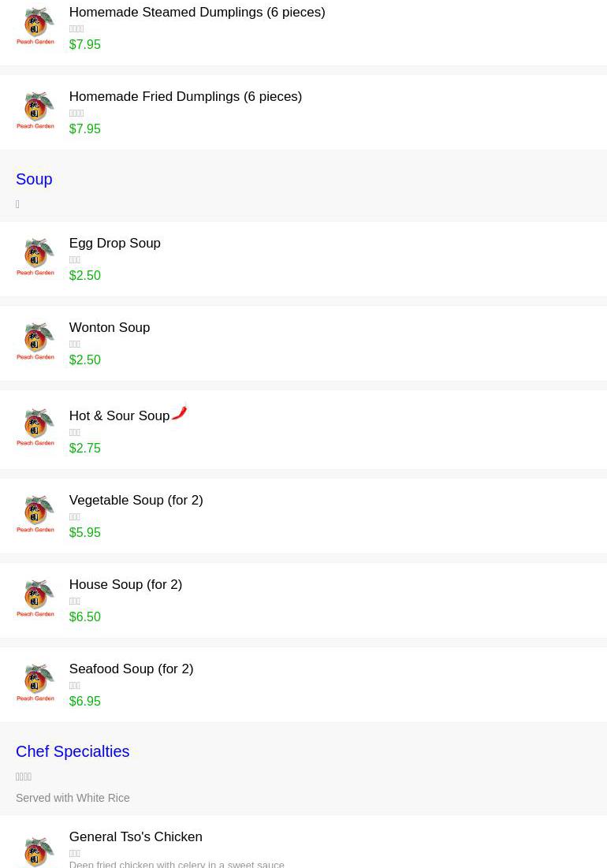This screenshot has width=607, height=868.
Task: Choose Egg Drop Soup from the menu
Action: tap(114, 244)
